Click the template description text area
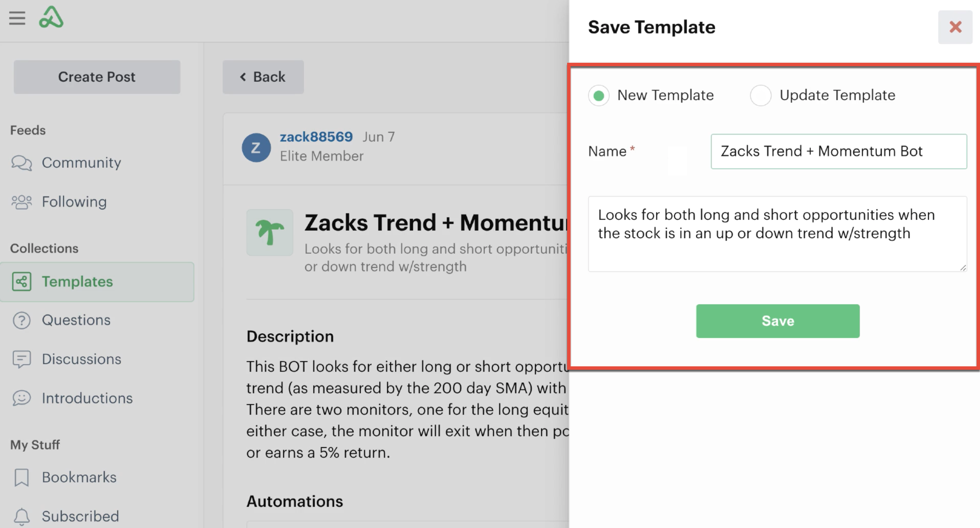The width and height of the screenshot is (980, 528). pos(777,234)
